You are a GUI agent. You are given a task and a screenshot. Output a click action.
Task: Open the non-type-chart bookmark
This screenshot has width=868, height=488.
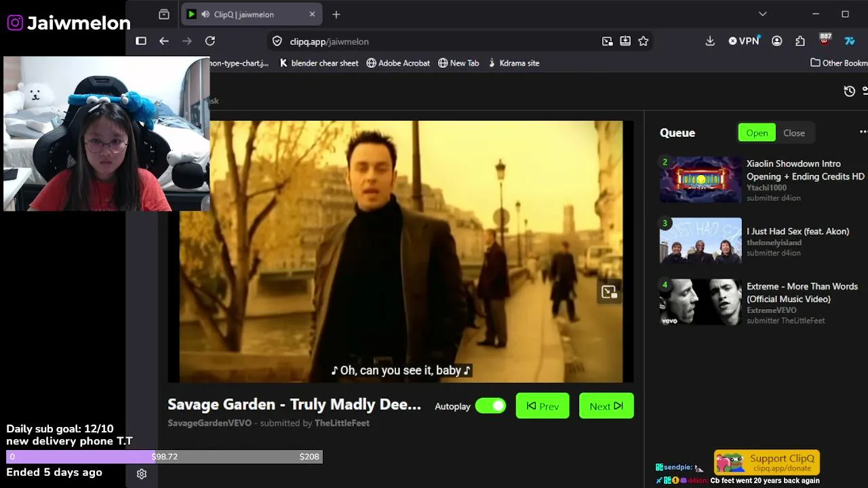(x=239, y=63)
